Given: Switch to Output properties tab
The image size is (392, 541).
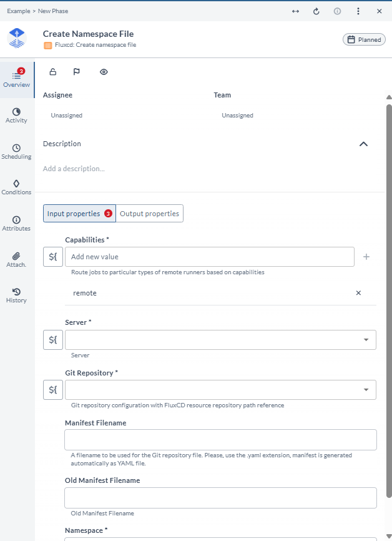Looking at the screenshot, I should [149, 214].
